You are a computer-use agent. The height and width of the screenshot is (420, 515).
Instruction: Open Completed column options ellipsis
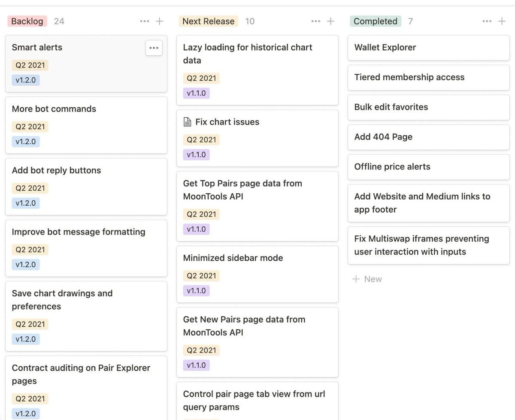[487, 21]
